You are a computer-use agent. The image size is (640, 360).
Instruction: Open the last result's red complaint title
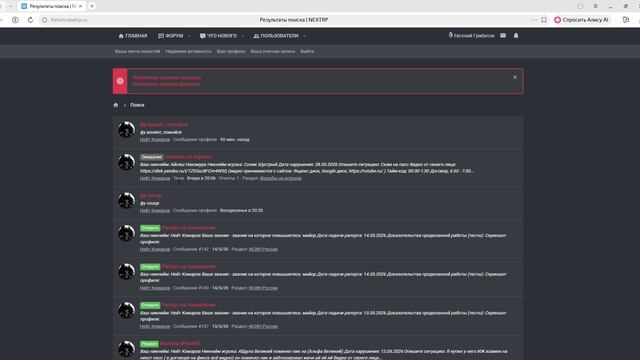coord(180,344)
